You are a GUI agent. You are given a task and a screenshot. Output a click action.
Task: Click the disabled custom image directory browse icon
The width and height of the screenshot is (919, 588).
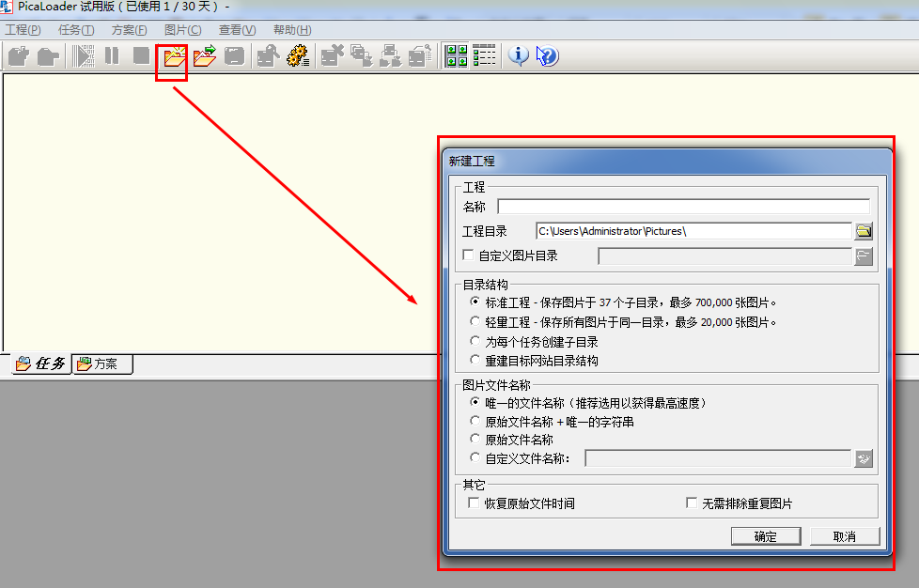(x=864, y=255)
